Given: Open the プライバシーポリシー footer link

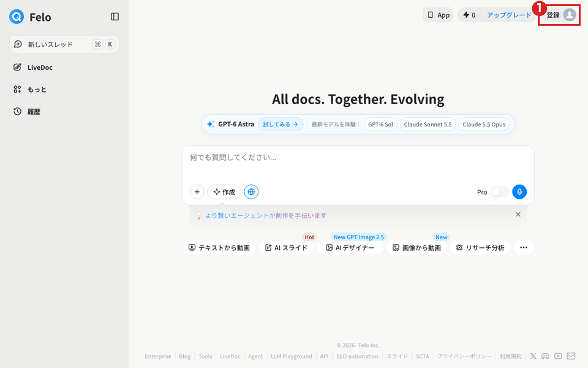Looking at the screenshot, I should click(464, 356).
